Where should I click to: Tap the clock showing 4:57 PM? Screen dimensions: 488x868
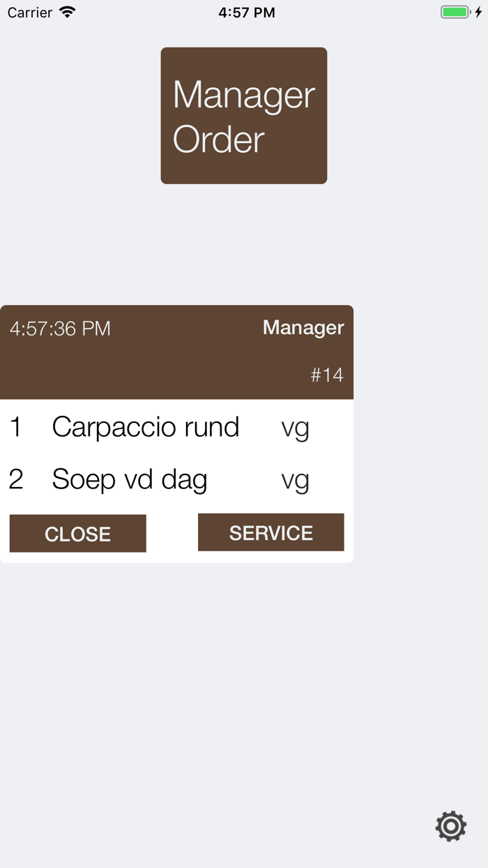pos(247,11)
